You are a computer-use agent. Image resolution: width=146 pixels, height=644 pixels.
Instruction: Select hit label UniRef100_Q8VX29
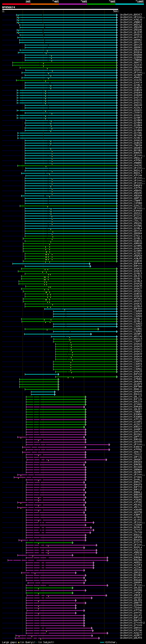click(x=131, y=45)
